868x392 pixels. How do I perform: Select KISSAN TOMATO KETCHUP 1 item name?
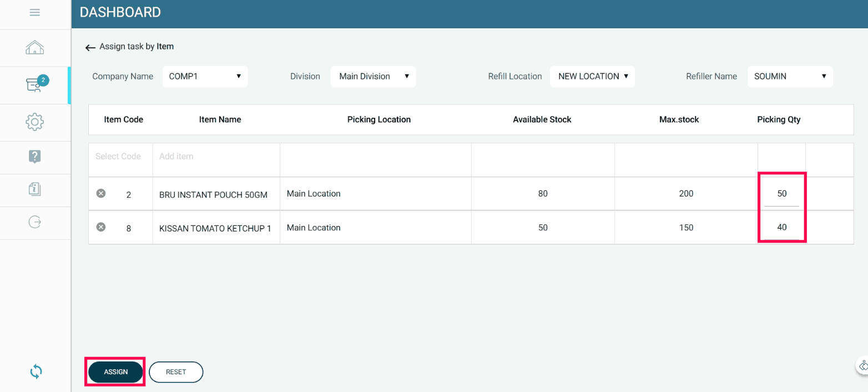[215, 228]
